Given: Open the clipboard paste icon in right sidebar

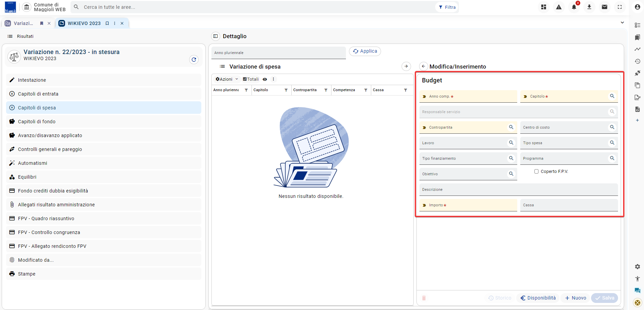Looking at the screenshot, I should coord(637,85).
